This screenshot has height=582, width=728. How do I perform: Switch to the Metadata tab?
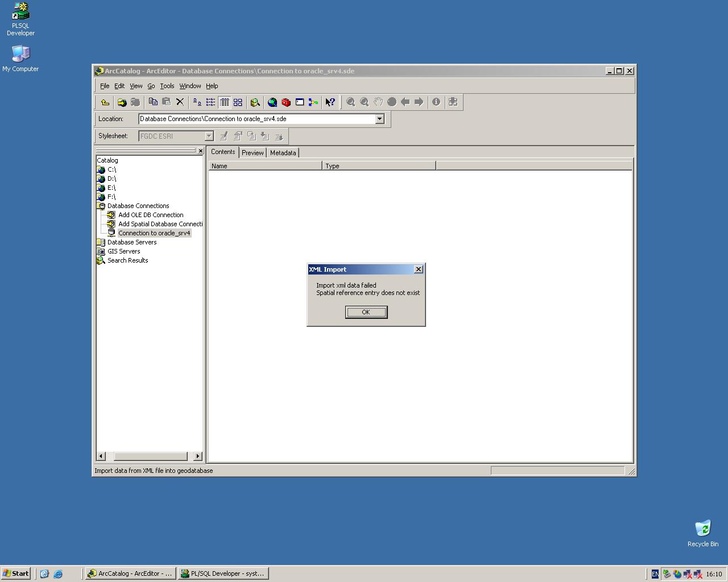click(x=283, y=153)
